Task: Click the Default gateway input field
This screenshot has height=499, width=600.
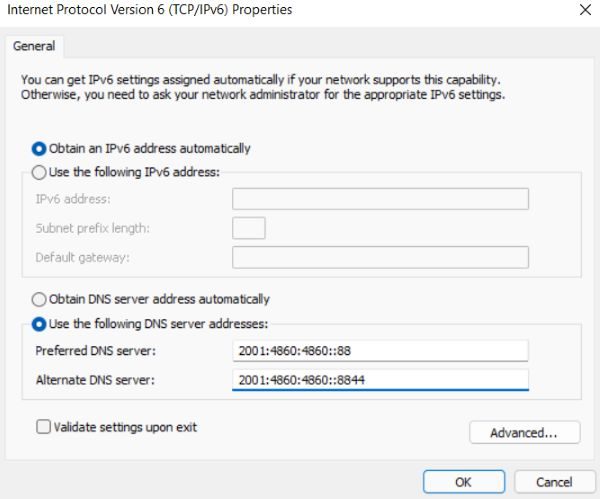Action: pos(380,257)
